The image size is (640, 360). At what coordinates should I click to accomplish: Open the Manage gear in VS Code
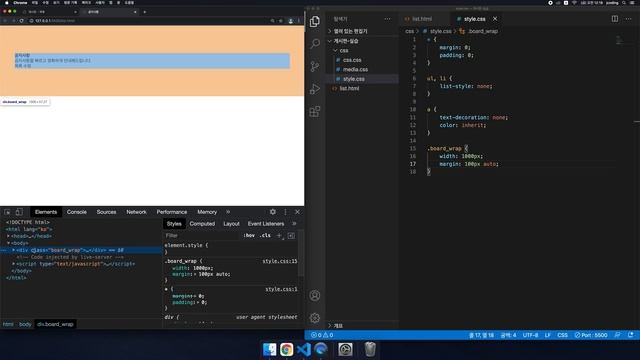pos(315,318)
